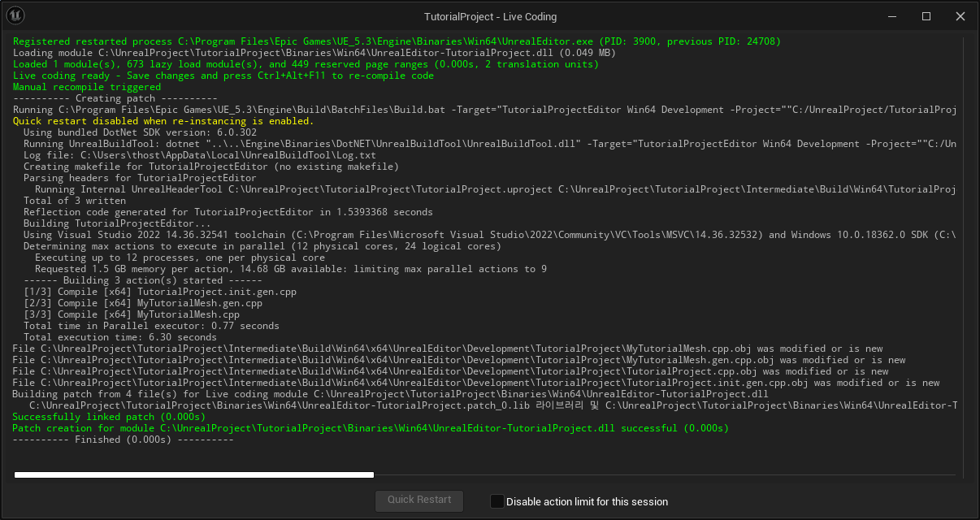Click the 'Total execution time: 6.30 seconds' line
Viewport: 980px width, 520px height.
point(120,337)
